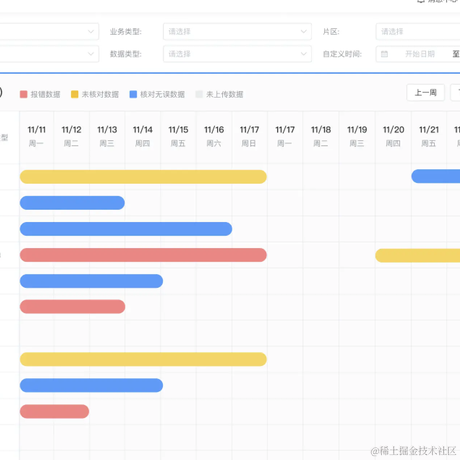
Task: Toggle the gray 未上传数据 legend swatch
Action: pos(199,94)
